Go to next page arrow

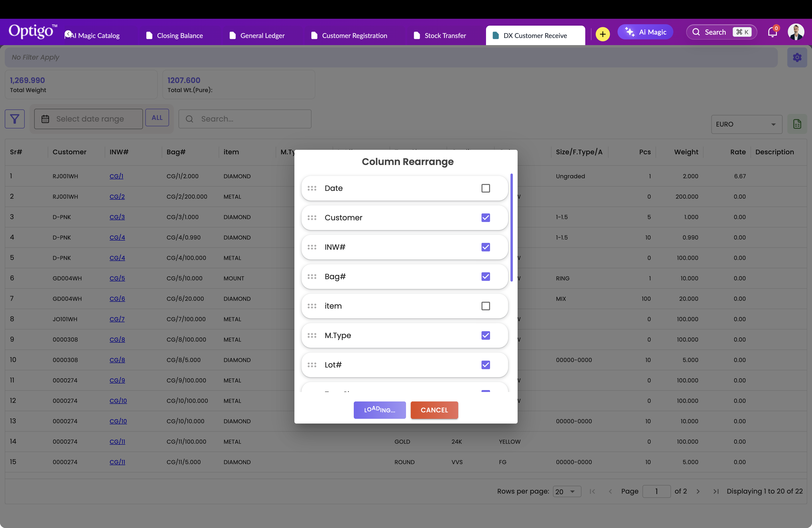[x=698, y=491]
